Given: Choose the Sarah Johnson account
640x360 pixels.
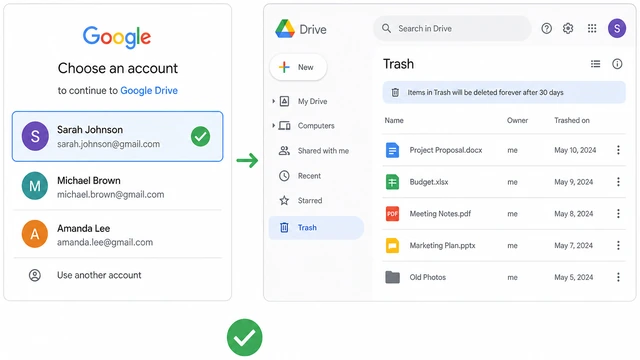Looking at the screenshot, I should [118, 136].
